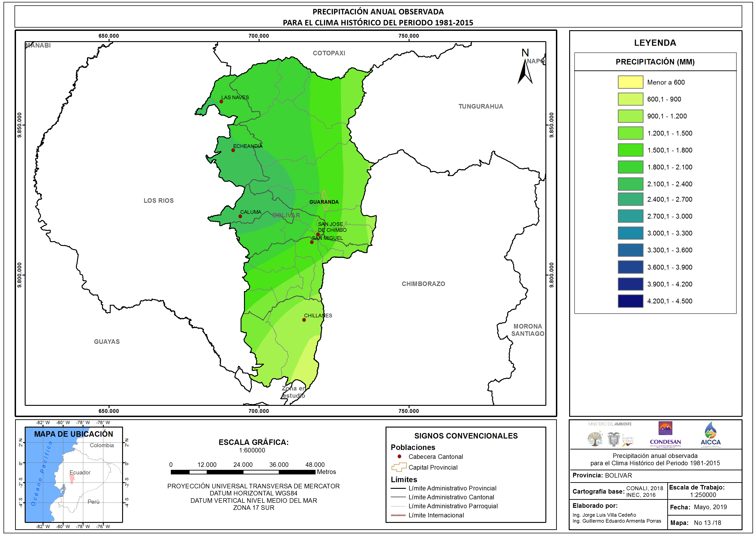Image resolution: width=756 pixels, height=535 pixels.
Task: Click the Ministerio del Ambiente logo
Action: point(610,435)
